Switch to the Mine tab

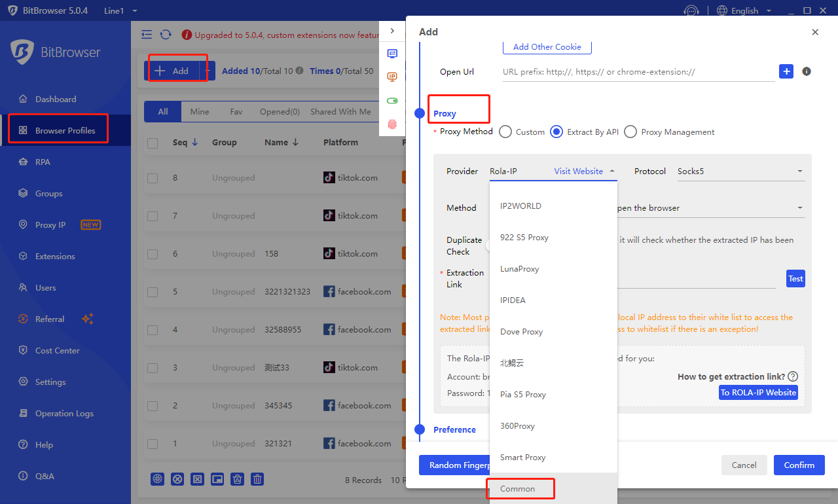click(x=200, y=111)
